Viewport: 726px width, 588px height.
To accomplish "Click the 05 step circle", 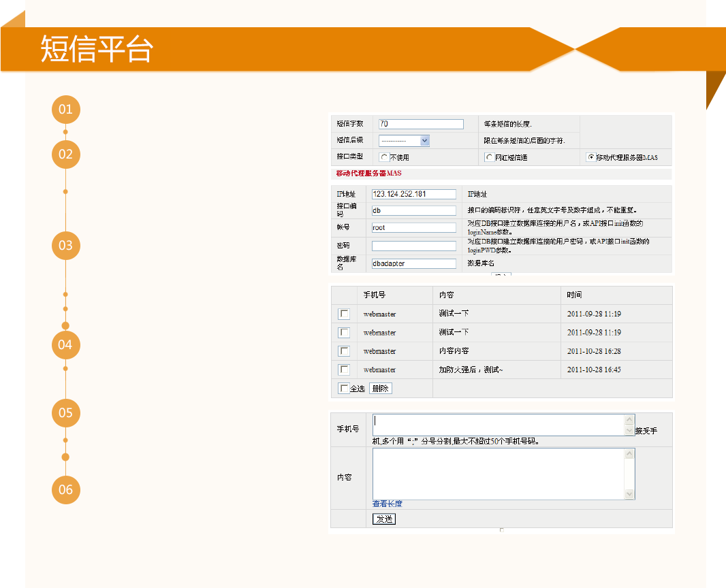I will (x=65, y=412).
